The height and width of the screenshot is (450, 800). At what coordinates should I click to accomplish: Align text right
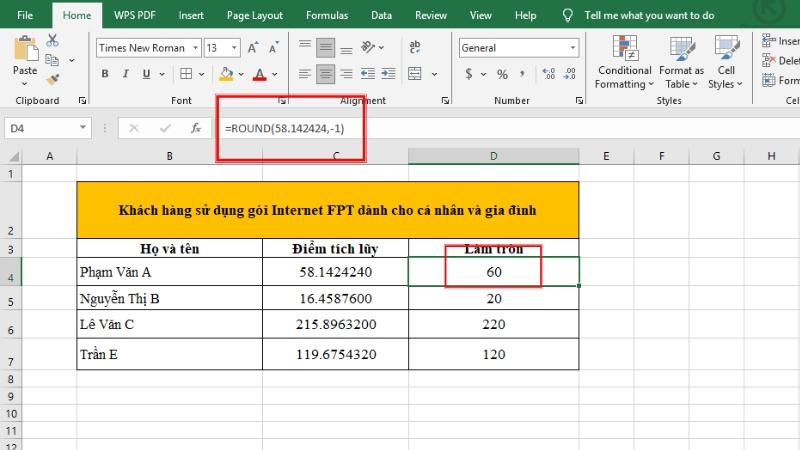[x=346, y=74]
